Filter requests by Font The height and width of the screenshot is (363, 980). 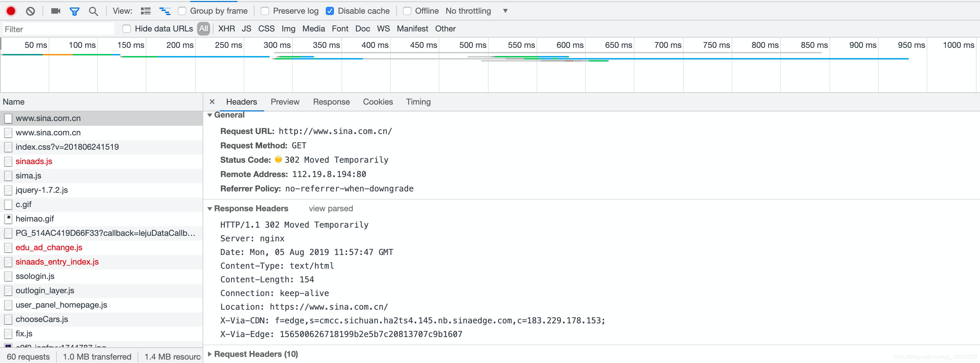[x=340, y=29]
